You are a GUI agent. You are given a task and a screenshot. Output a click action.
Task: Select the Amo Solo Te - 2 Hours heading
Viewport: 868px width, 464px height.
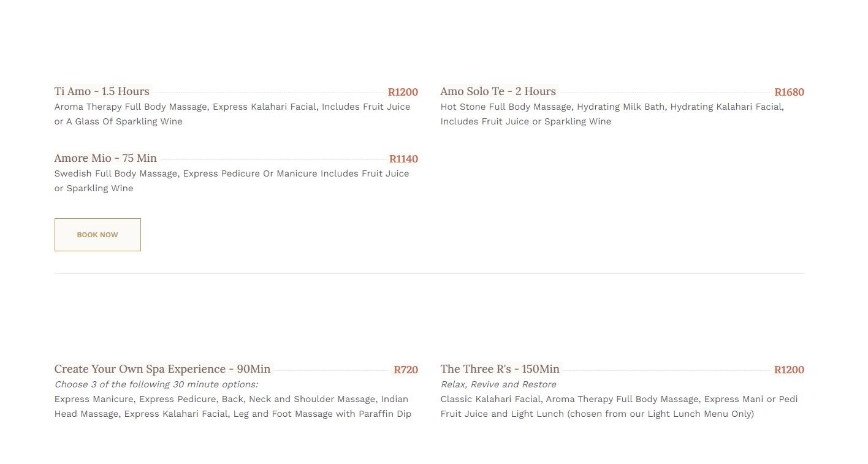click(x=498, y=91)
